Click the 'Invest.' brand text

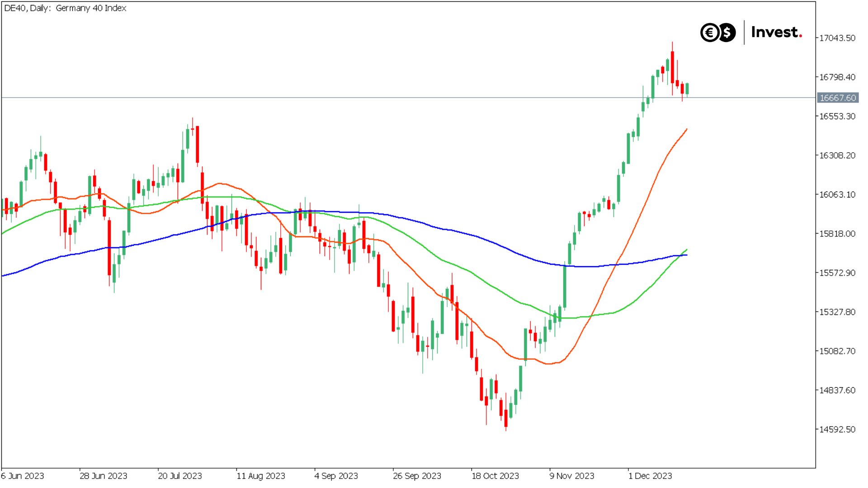pyautogui.click(x=777, y=33)
